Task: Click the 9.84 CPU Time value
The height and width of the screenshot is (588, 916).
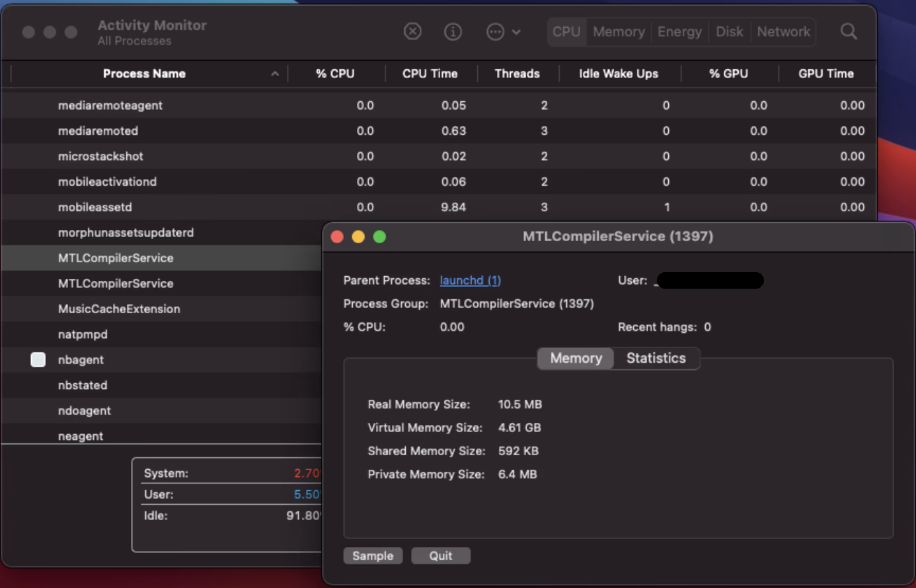Action: (453, 207)
